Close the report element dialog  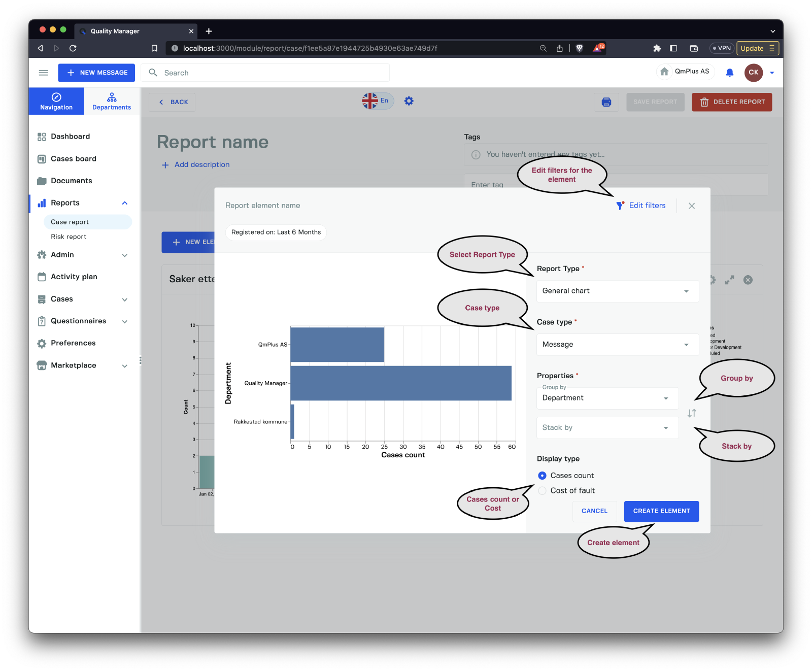(691, 206)
